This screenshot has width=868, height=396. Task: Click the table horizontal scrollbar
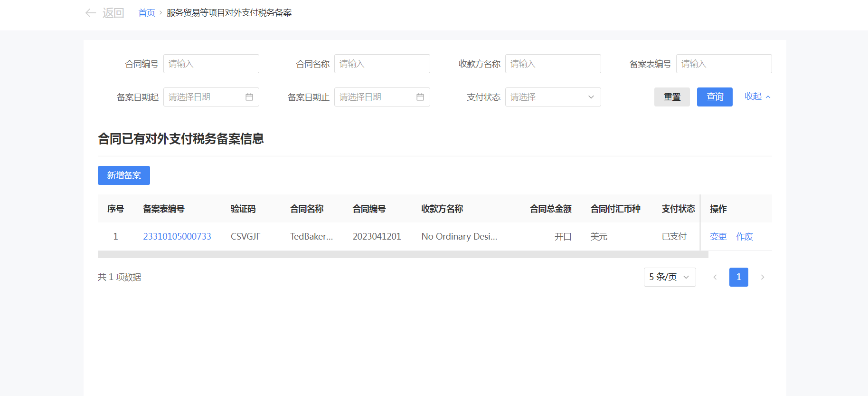click(x=403, y=255)
